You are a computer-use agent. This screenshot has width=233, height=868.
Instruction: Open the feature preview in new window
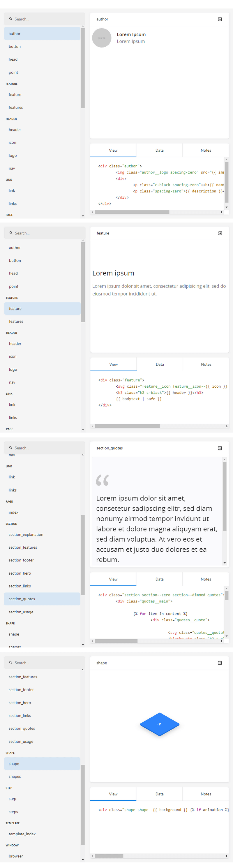[x=220, y=233]
